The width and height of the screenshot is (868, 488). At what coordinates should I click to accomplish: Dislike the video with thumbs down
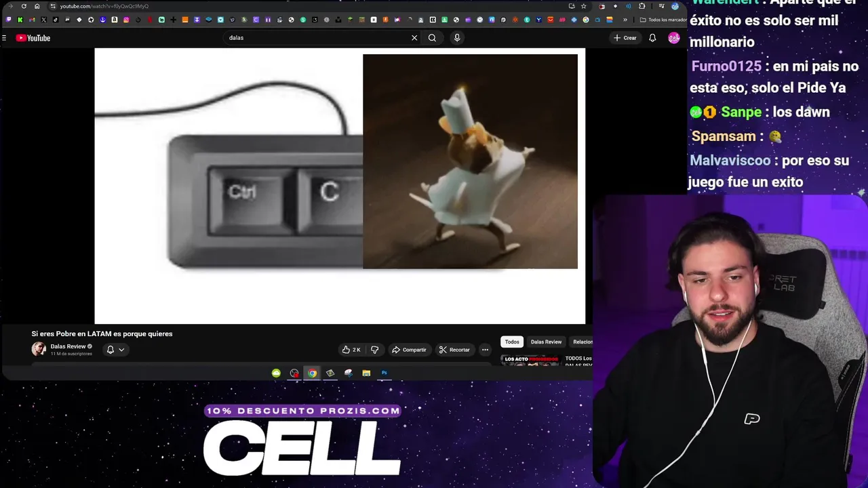374,350
